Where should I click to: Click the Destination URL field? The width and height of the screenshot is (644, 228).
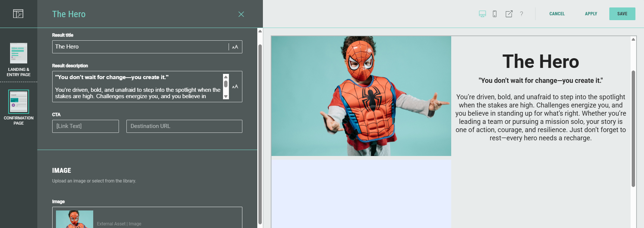coord(184,127)
